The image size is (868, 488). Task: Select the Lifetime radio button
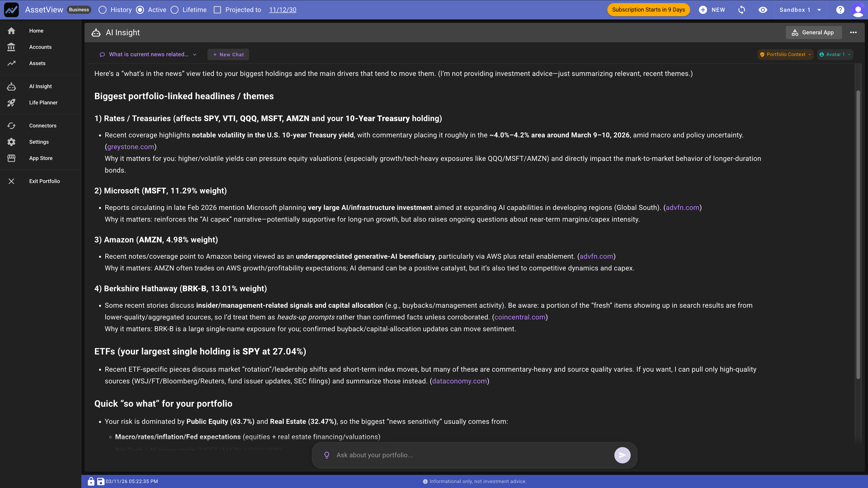pyautogui.click(x=175, y=10)
